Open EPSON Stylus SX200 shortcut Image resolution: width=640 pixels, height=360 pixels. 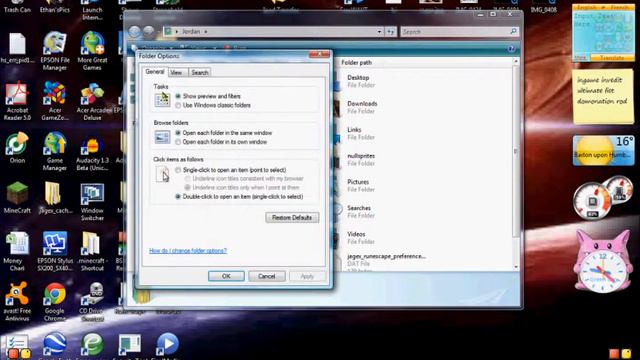click(55, 251)
